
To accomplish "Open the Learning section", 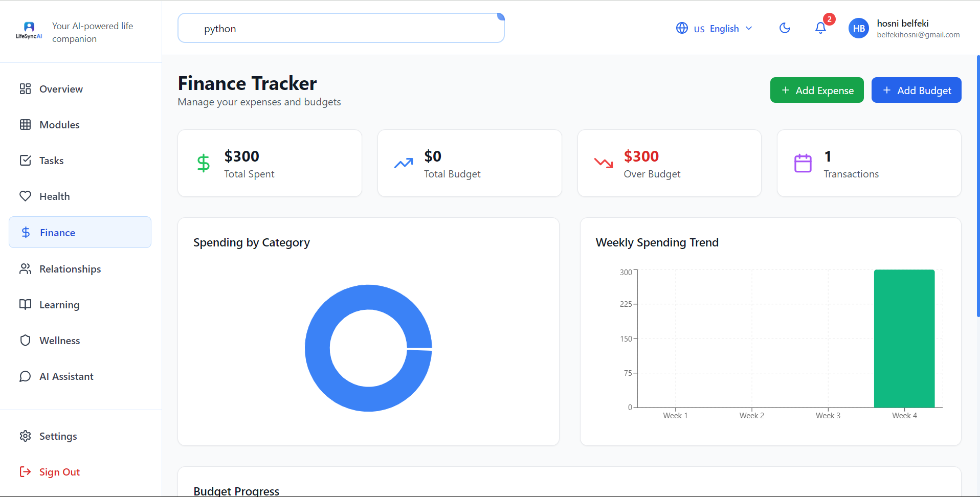I will [x=80, y=305].
